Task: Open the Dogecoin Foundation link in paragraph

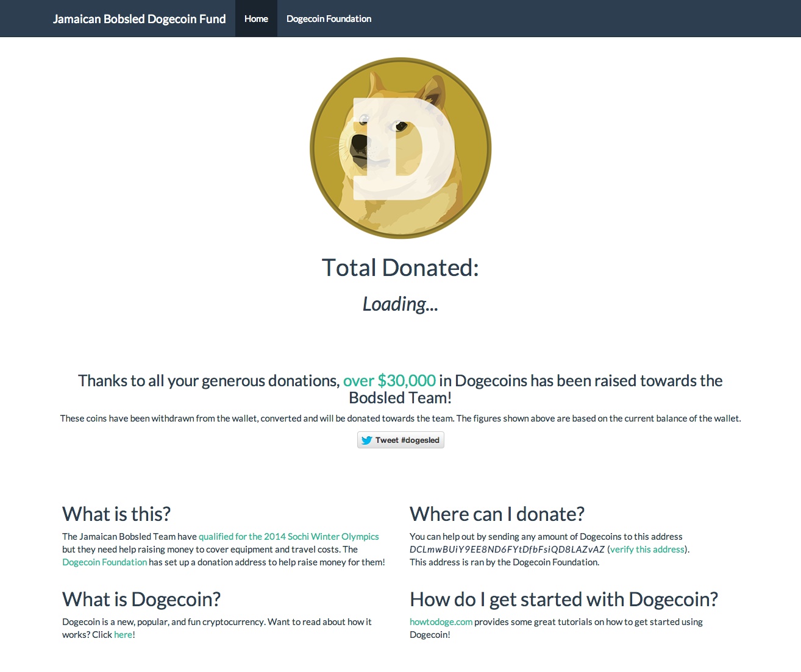Action: [104, 562]
